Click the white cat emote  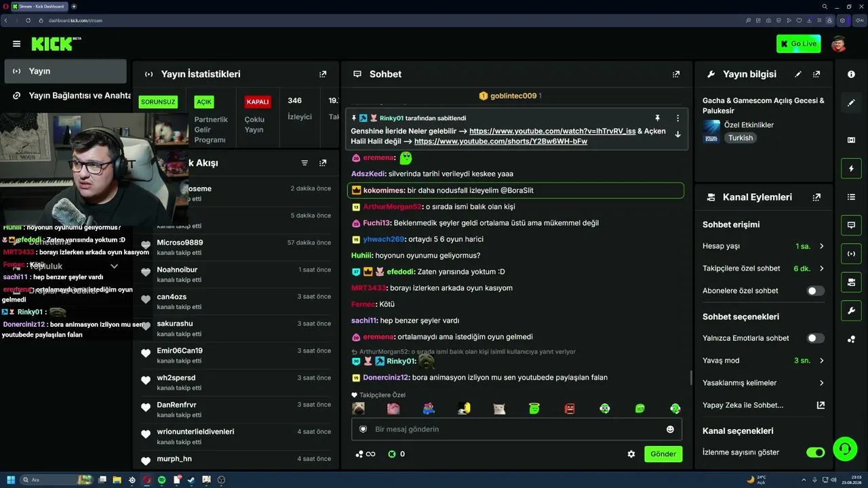(499, 409)
